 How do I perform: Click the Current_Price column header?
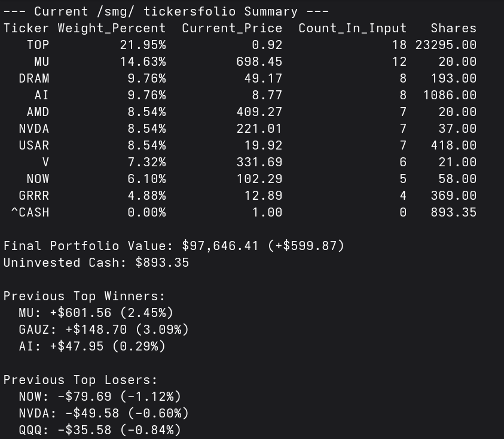(232, 28)
